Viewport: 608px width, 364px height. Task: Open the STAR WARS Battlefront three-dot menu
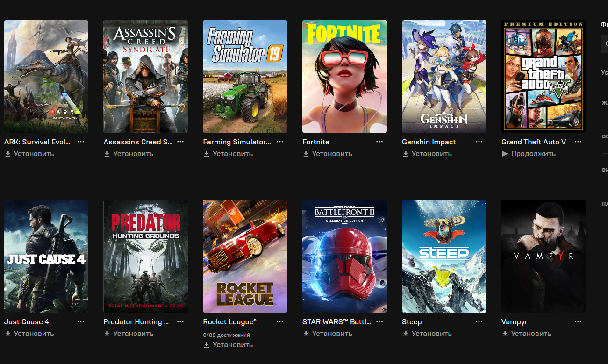point(379,321)
